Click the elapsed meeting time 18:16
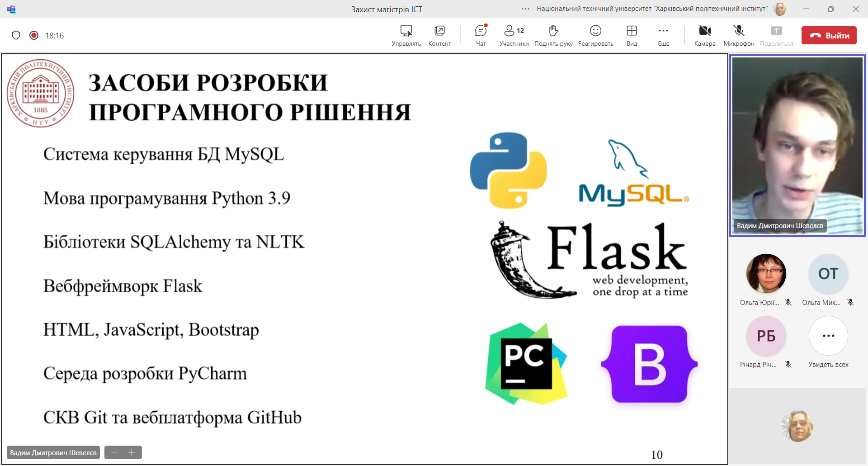 point(54,36)
